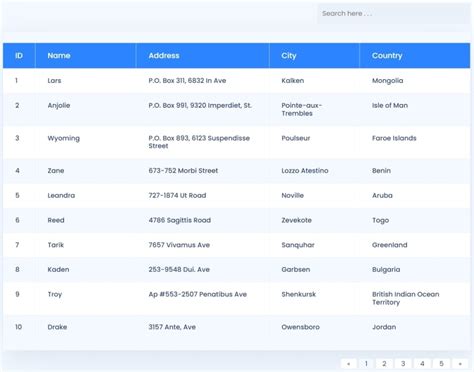The height and width of the screenshot is (372, 474).
Task: Click the city Pointe-aux-Trembles
Action: pos(302,109)
